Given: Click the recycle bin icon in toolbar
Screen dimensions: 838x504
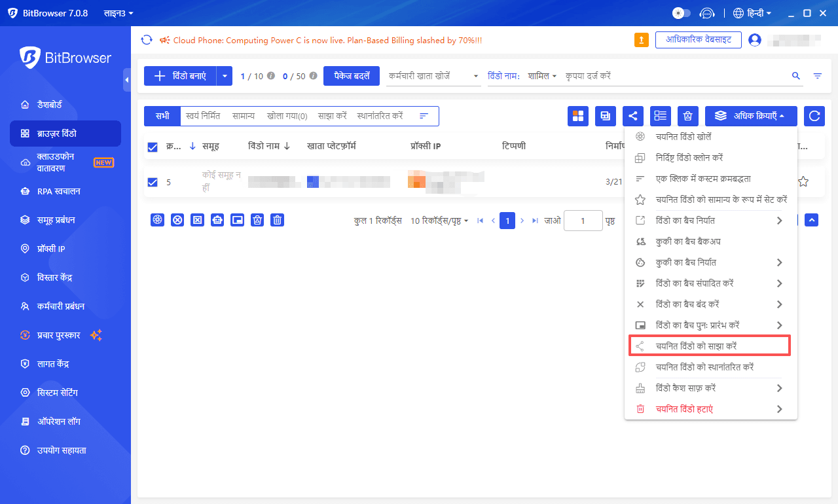Looking at the screenshot, I should (688, 116).
